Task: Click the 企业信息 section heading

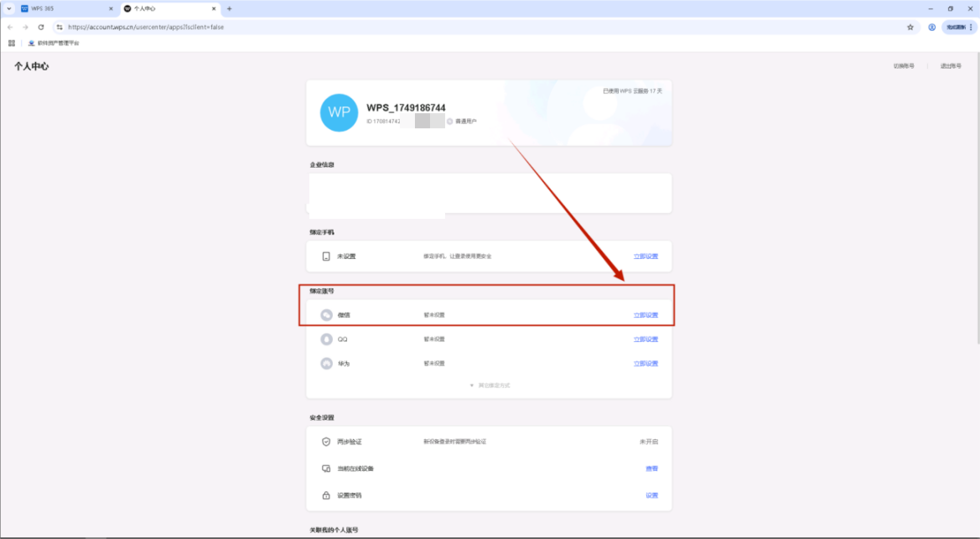Action: tap(322, 165)
